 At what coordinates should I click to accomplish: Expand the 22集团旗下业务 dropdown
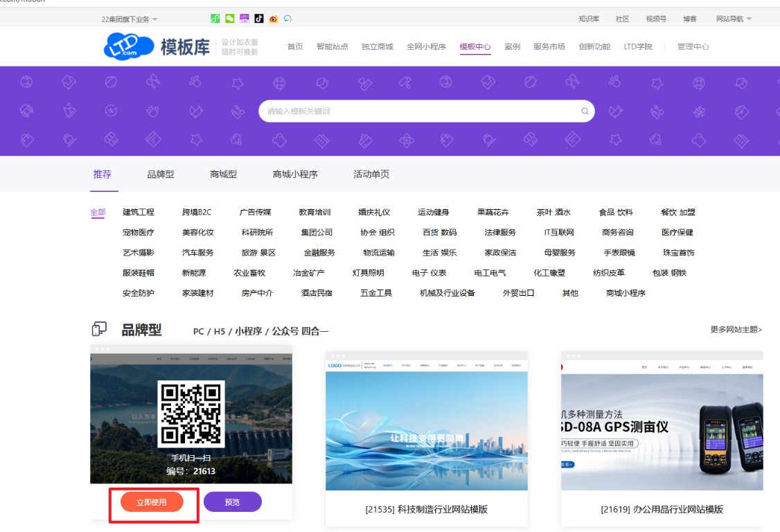(130, 19)
